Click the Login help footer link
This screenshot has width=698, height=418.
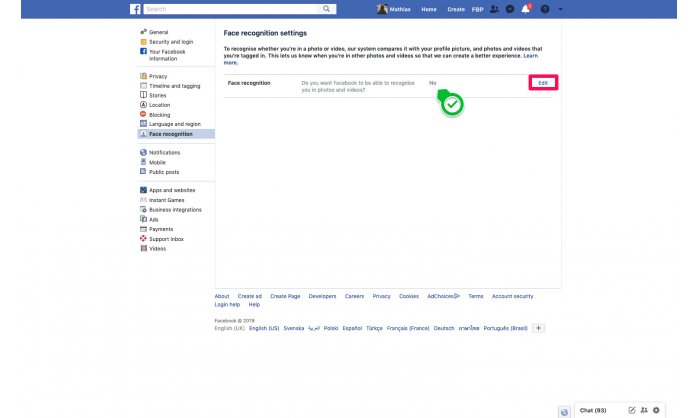click(x=227, y=304)
